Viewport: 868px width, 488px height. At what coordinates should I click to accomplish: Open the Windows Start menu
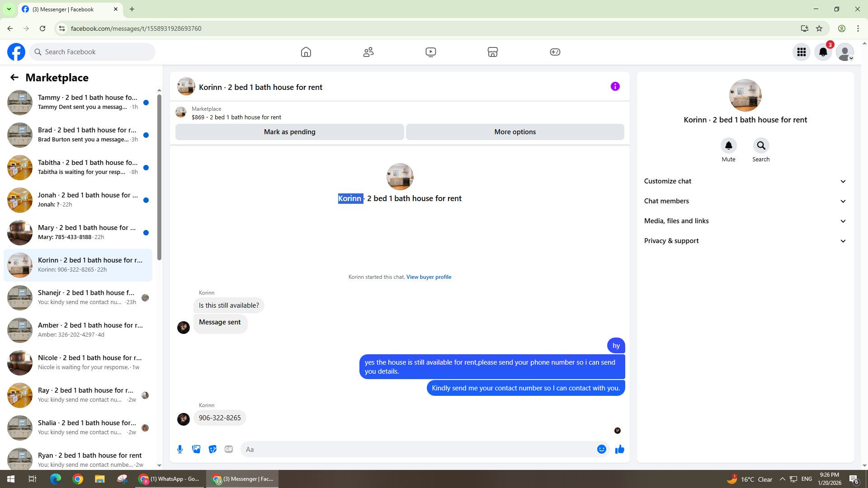click(11, 479)
